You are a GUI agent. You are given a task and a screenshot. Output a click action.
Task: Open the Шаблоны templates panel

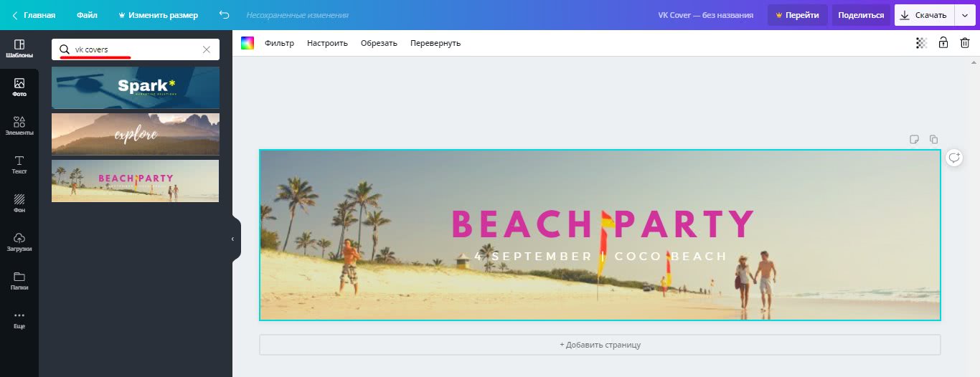click(x=19, y=49)
